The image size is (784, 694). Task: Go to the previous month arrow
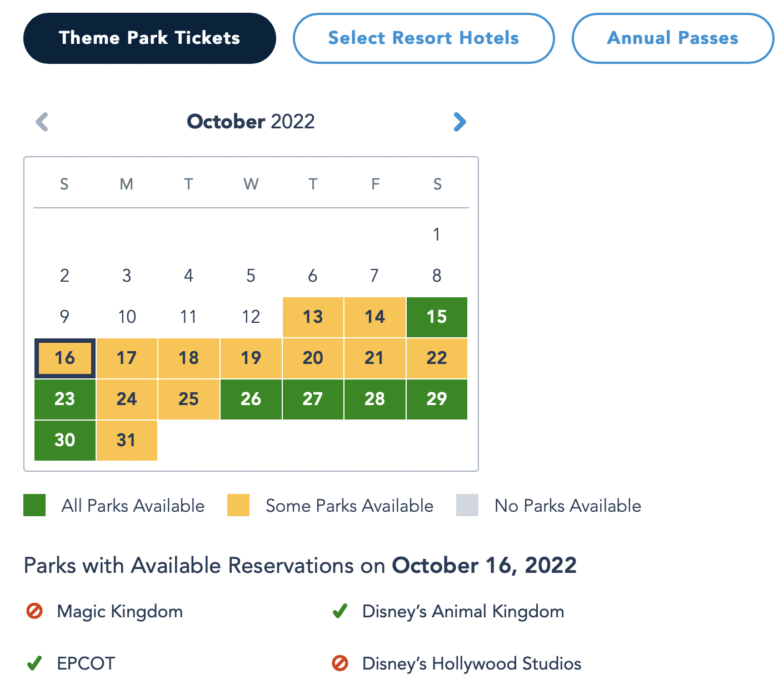[x=42, y=122]
